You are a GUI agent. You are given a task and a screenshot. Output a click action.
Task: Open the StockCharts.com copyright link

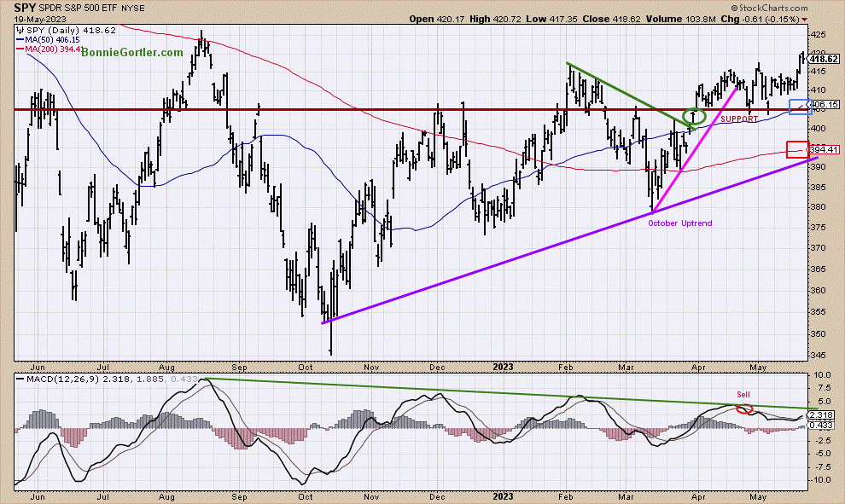pyautogui.click(x=770, y=8)
